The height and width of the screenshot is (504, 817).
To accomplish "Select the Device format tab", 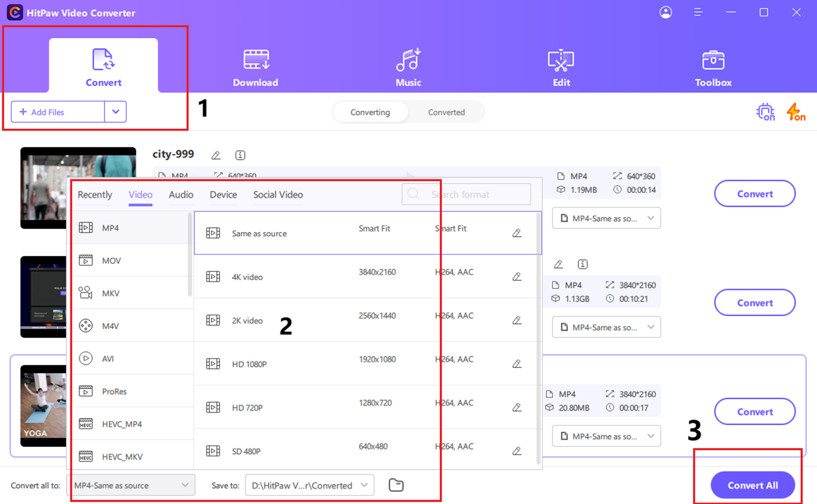I will coord(223,195).
